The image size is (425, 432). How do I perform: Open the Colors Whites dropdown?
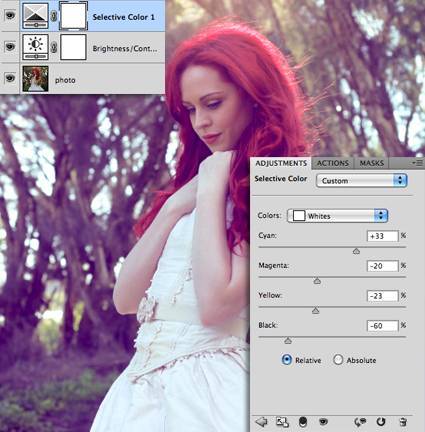(337, 216)
